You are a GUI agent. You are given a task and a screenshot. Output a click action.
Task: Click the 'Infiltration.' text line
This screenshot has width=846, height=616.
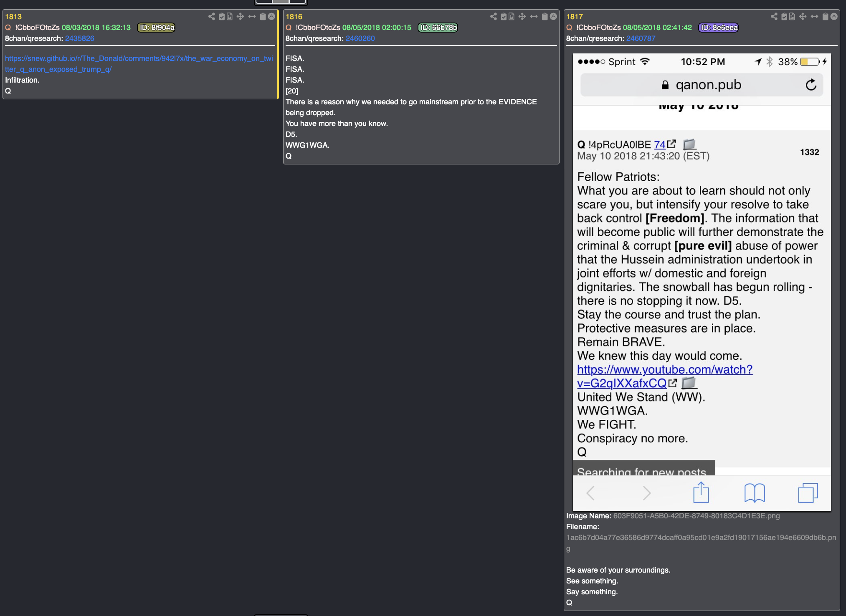22,80
